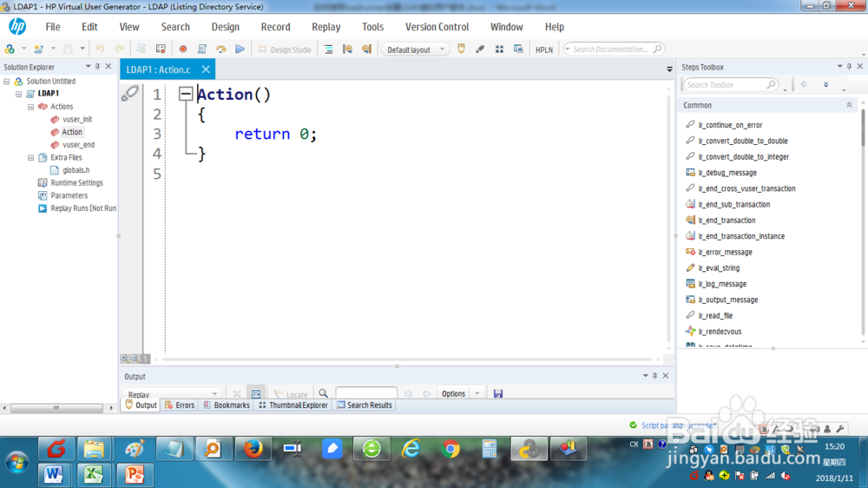Collapse the Extra Files node
This screenshot has width=868, height=488.
pyautogui.click(x=31, y=158)
